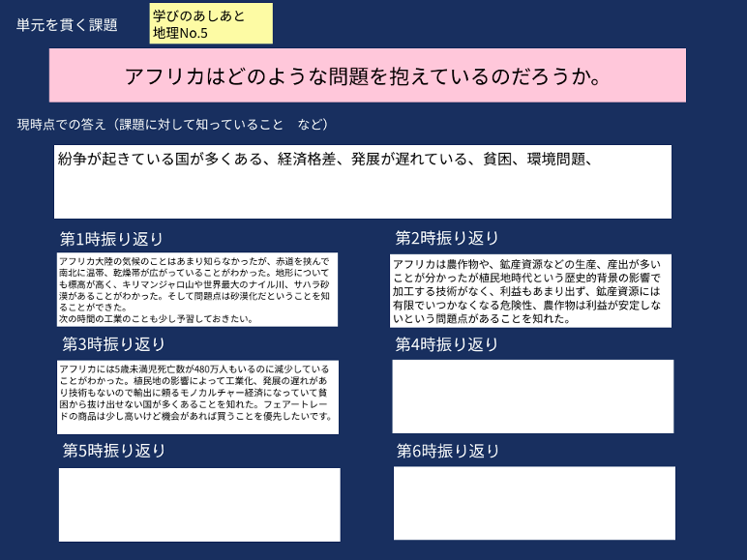Click the first lesson reflection text box

(197, 290)
